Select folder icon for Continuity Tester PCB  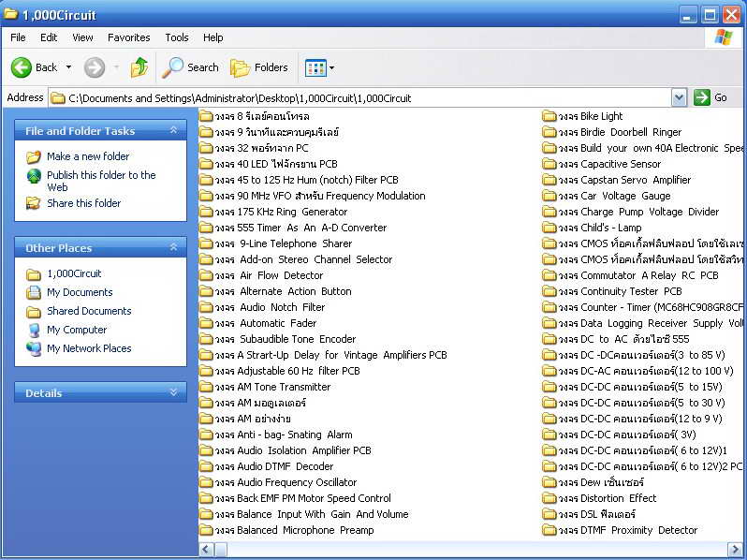(549, 291)
